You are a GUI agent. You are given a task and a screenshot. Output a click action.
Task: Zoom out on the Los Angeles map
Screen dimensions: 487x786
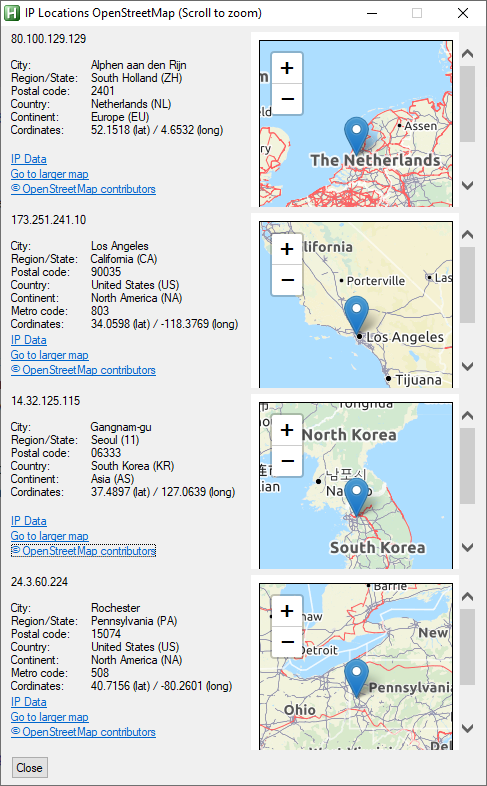pyautogui.click(x=287, y=280)
